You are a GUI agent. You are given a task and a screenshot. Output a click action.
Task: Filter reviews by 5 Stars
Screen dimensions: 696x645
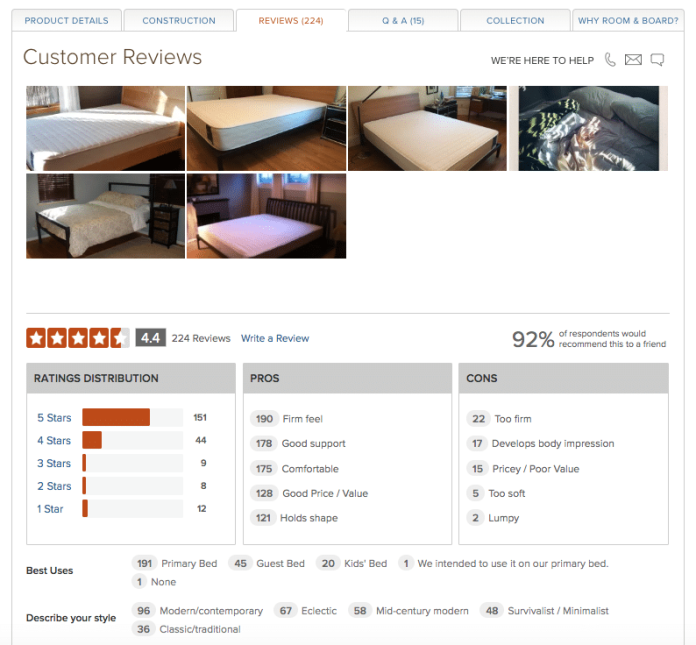point(54,418)
